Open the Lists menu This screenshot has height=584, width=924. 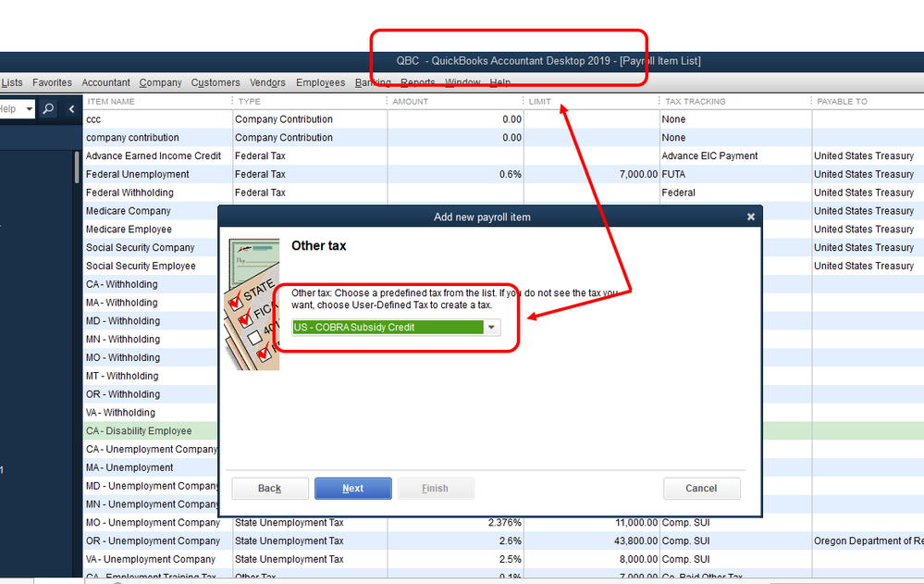12,82
